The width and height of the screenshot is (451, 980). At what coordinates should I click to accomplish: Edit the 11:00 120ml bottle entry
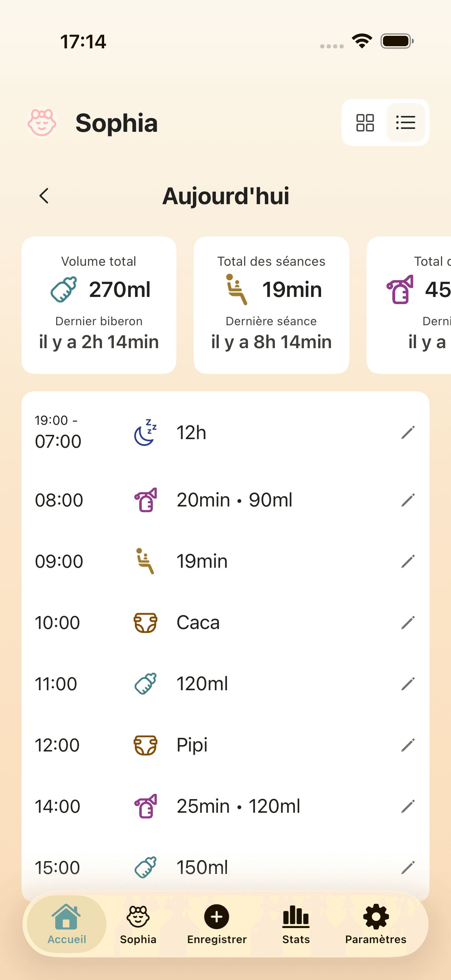[x=408, y=684]
